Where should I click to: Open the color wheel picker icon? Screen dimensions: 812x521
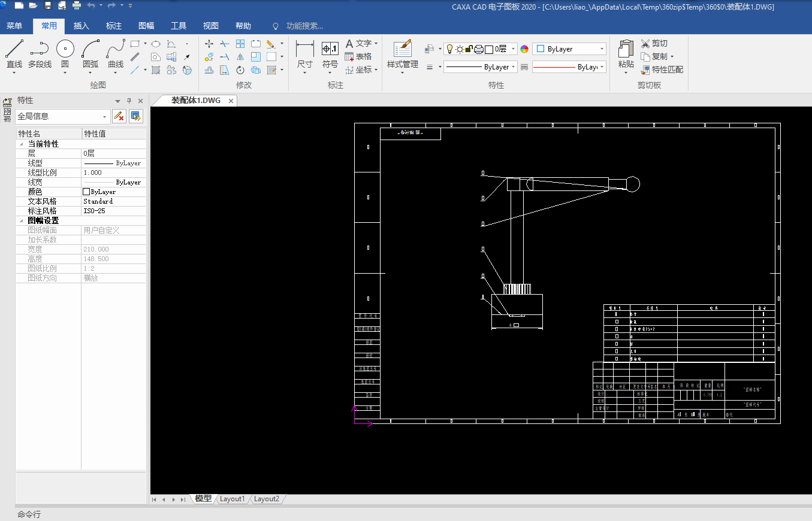click(x=524, y=49)
